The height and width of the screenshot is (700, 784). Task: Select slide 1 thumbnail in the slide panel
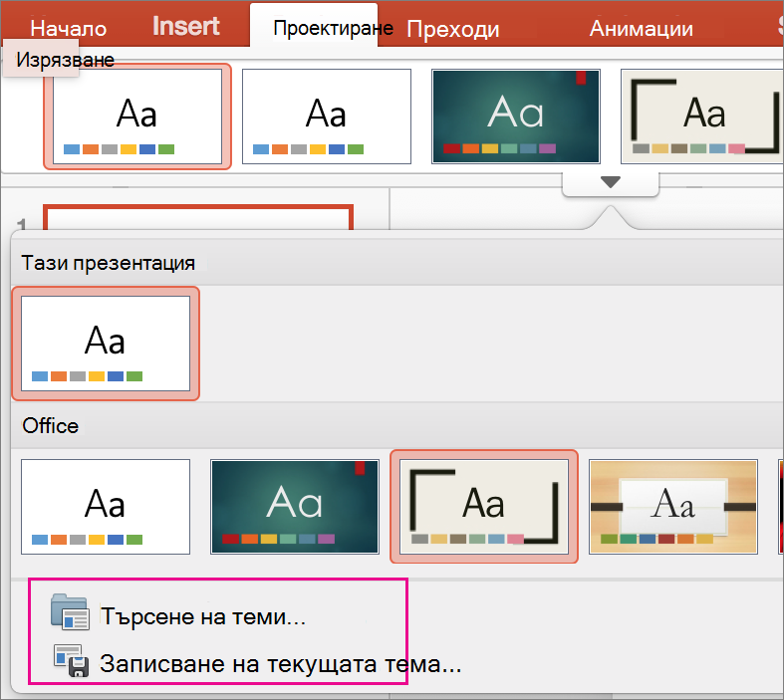click(x=198, y=217)
